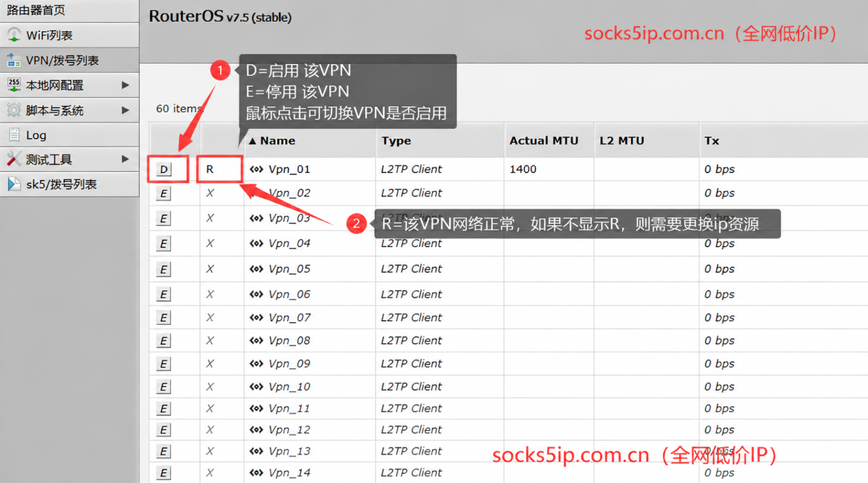Click 1400 Actual MTU value
Screen dimensions: 868x483
point(523,169)
